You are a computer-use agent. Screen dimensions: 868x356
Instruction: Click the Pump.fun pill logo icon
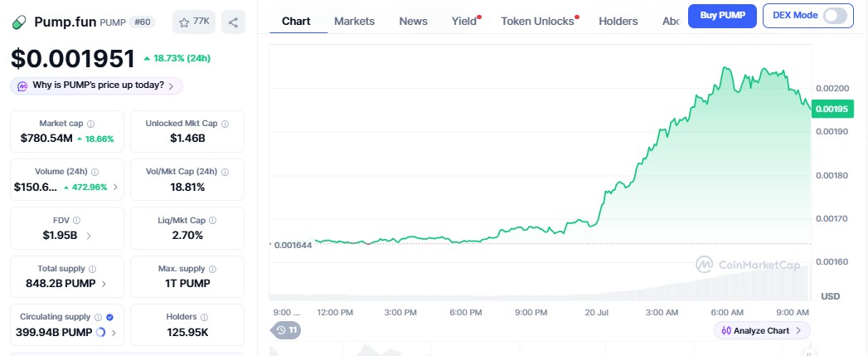click(19, 22)
